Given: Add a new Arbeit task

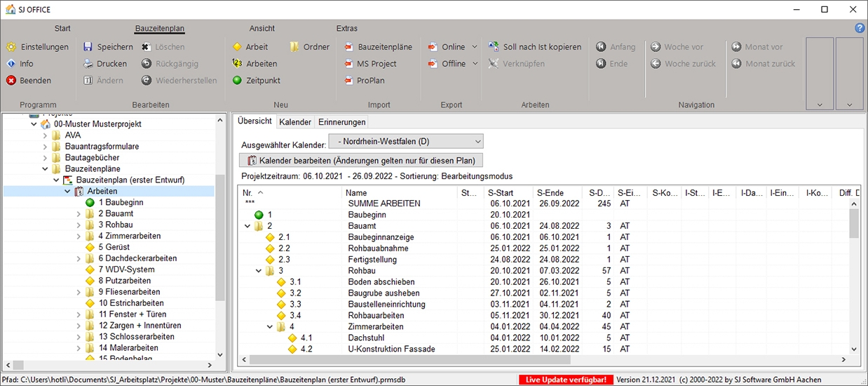Looking at the screenshot, I should tap(250, 47).
